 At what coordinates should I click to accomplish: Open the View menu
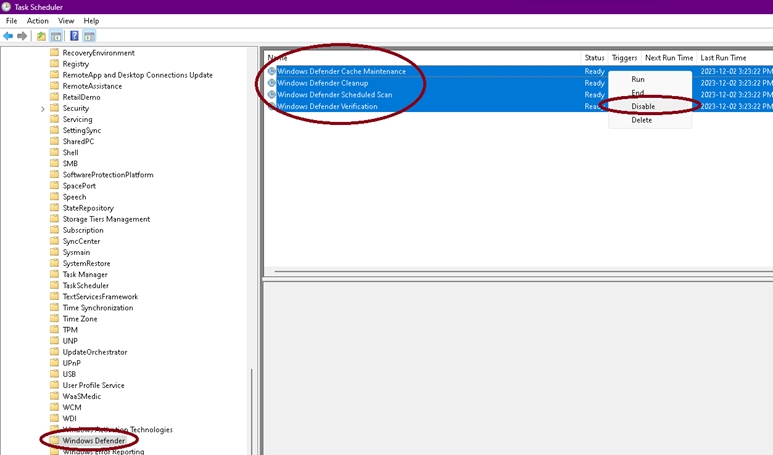[x=66, y=21]
